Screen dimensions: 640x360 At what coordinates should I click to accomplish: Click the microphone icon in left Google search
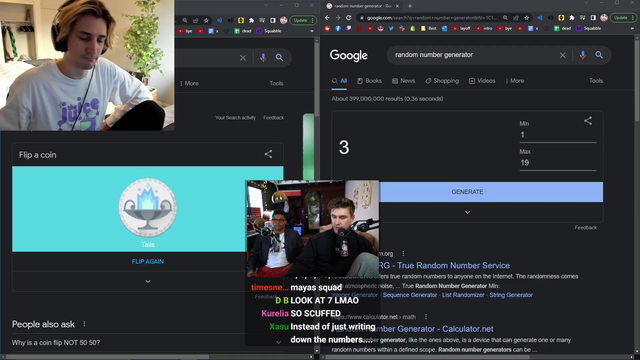point(263,58)
